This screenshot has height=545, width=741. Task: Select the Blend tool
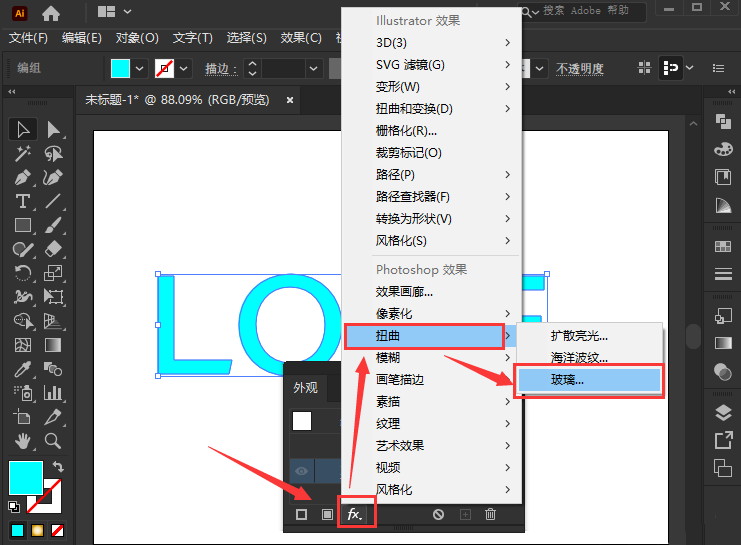(53, 369)
